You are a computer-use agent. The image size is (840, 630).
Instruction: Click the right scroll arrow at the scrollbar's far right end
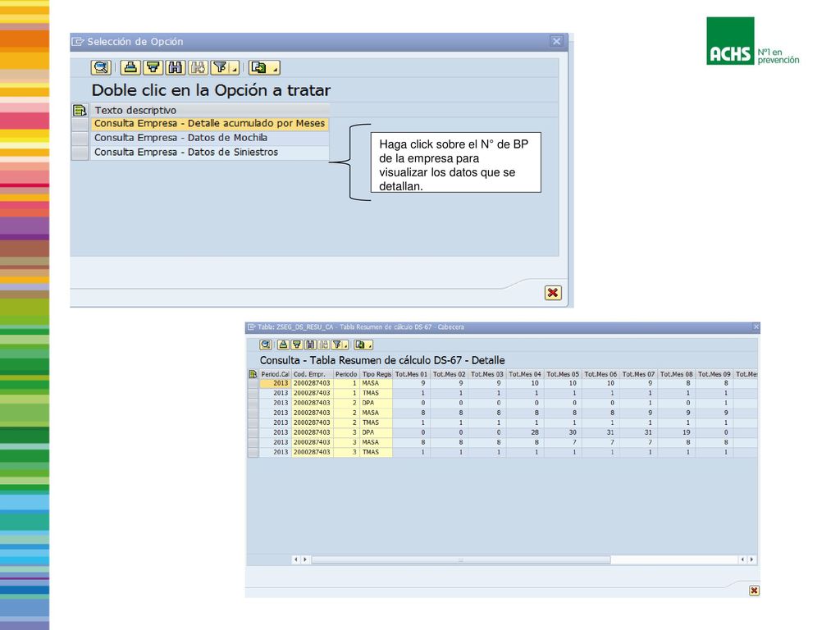click(x=751, y=559)
